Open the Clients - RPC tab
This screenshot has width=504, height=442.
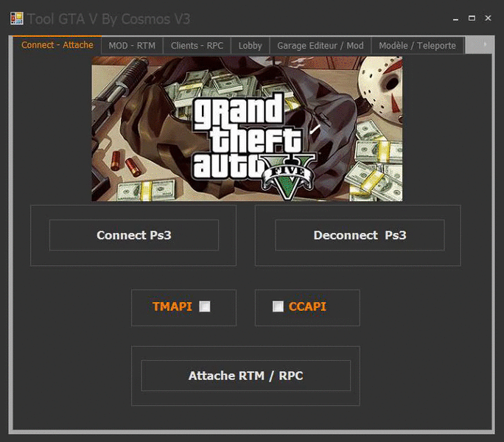(197, 46)
